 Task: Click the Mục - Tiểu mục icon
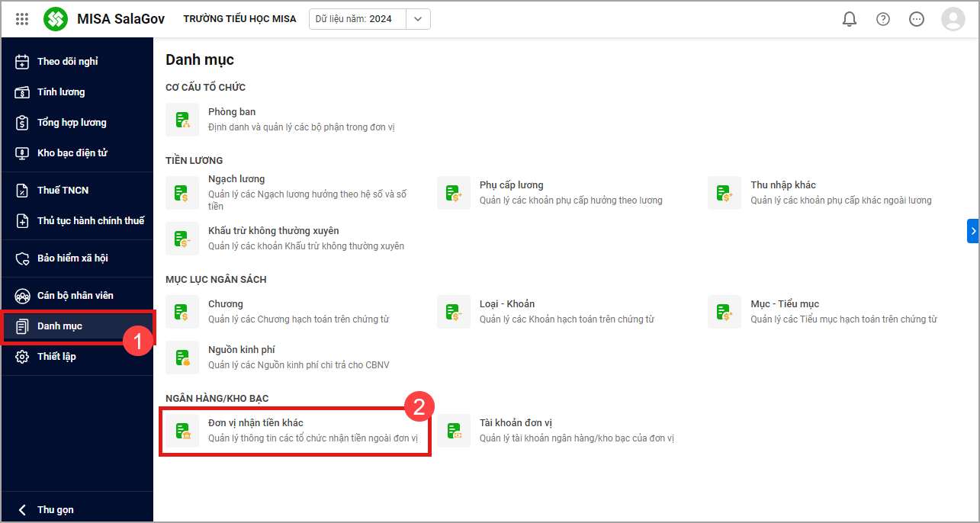pos(725,312)
